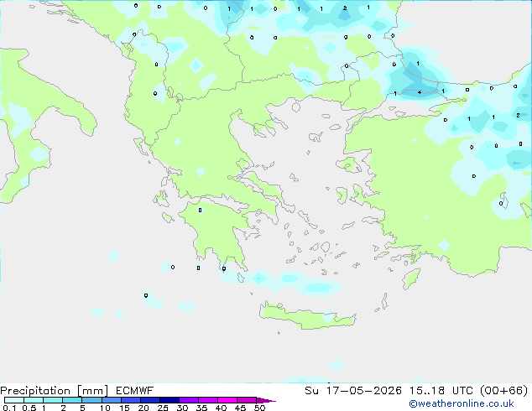Screen dimensions: 532x411
Task: Click the 0.1–0.5 mm palest legend swatch
Action: [x=14, y=400]
